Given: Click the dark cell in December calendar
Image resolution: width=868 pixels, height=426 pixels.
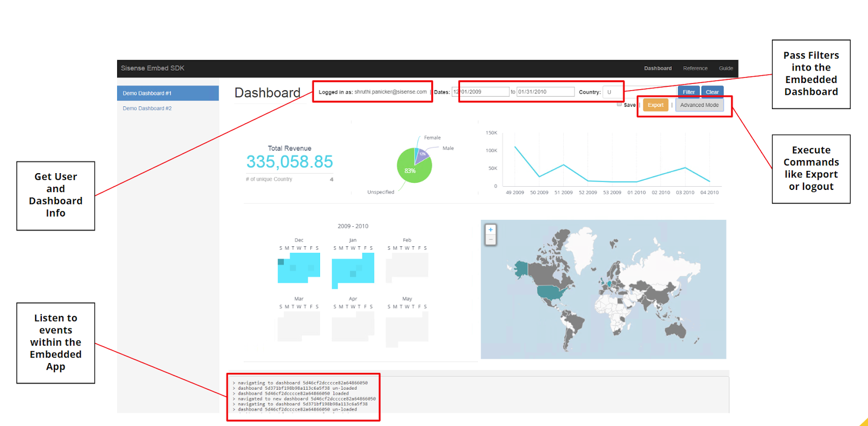Looking at the screenshot, I should (x=281, y=262).
